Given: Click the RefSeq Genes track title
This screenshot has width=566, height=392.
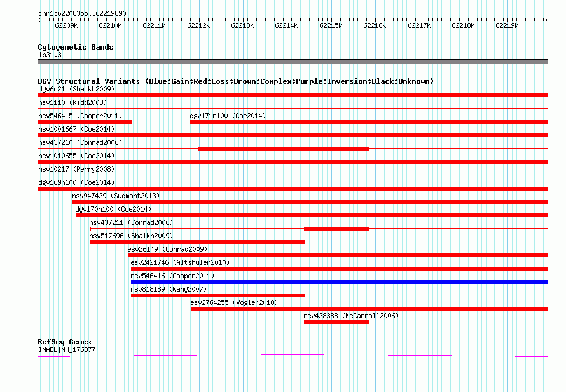Looking at the screenshot, I should click(64, 342).
